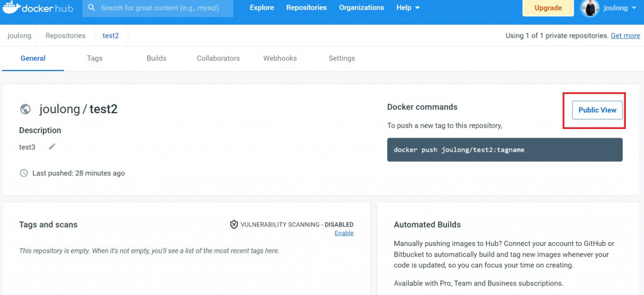
Task: Expand the Help dropdown menu
Action: [408, 8]
